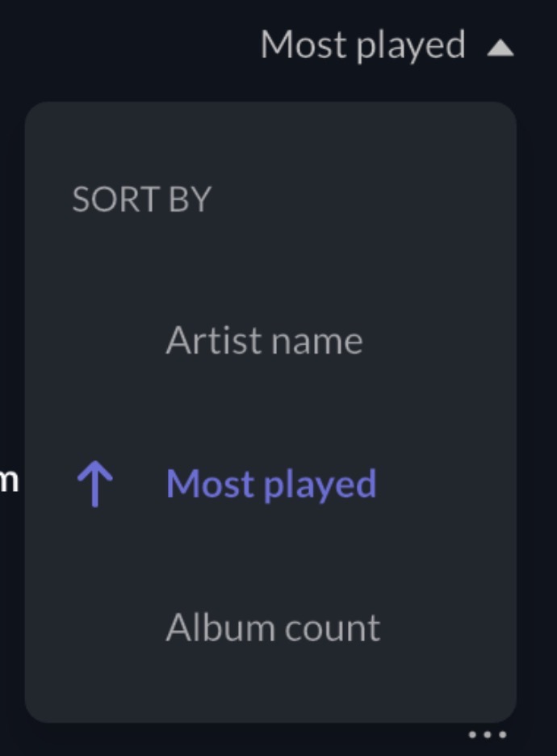Open the three-dot more options menu
The image size is (557, 756).
click(x=488, y=735)
